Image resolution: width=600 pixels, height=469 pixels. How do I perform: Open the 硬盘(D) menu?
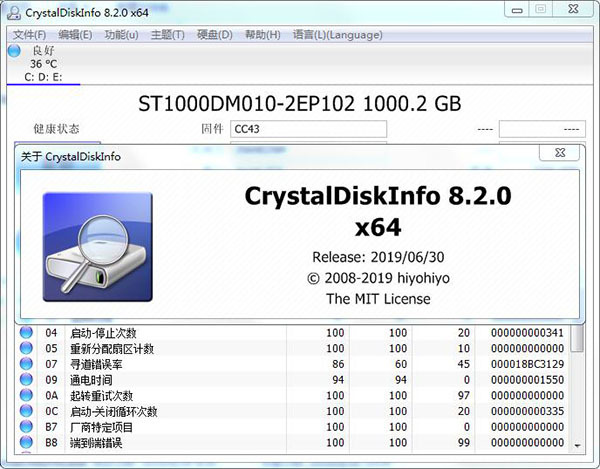[214, 35]
